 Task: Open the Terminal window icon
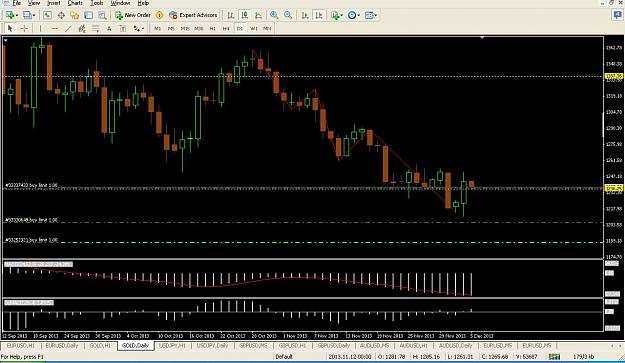(88, 15)
